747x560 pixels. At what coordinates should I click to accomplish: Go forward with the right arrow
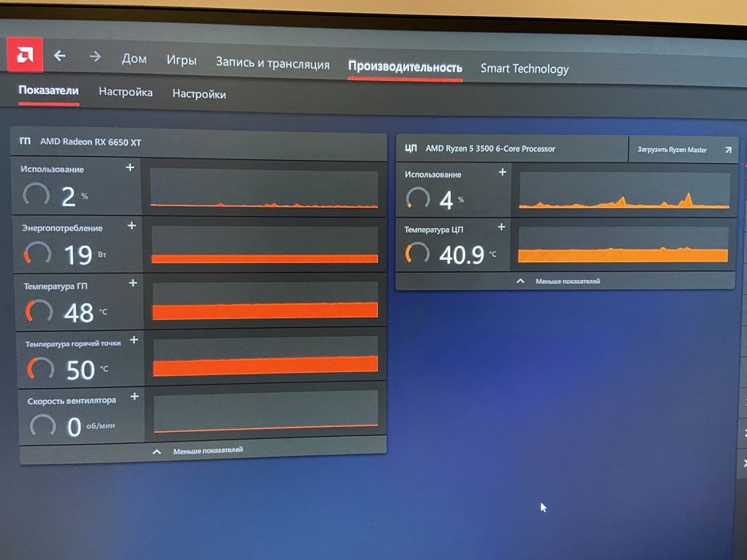click(95, 57)
